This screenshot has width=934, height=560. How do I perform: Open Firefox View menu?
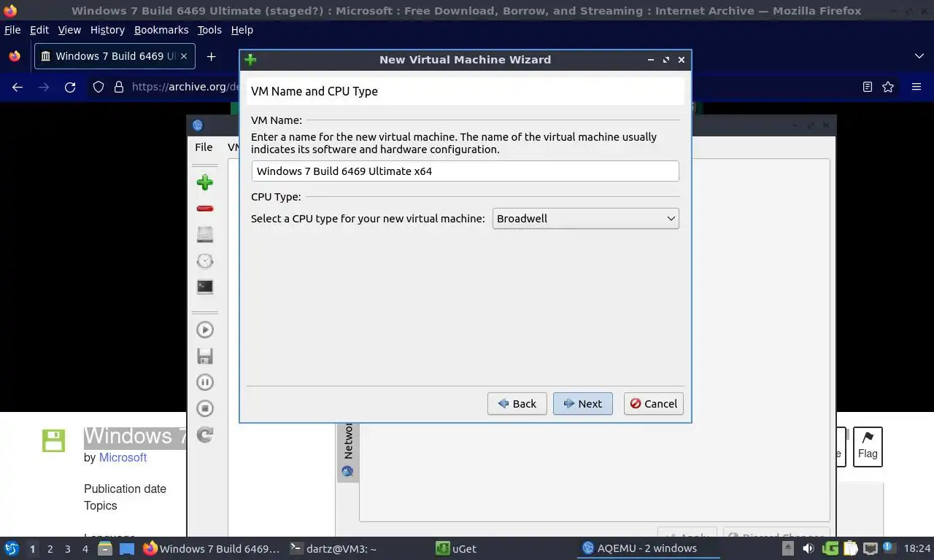pos(69,30)
